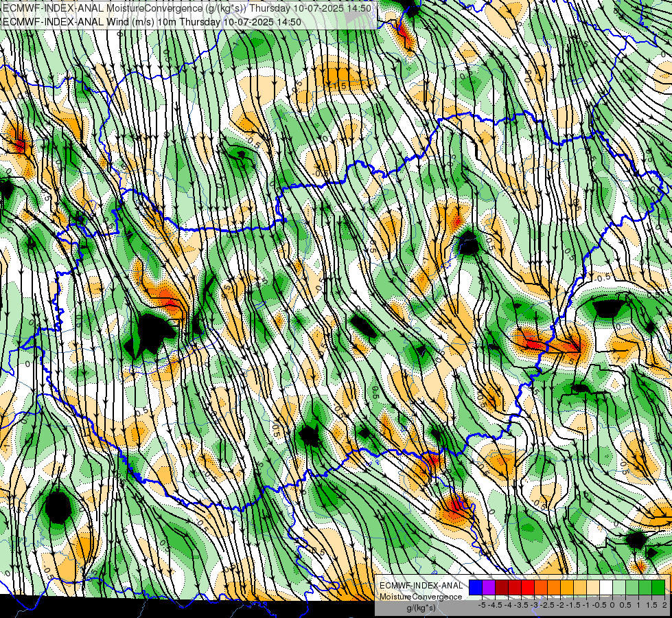Click the -1.5 contour label near top center
Viewport: 672px width, 618px height.
338,87
